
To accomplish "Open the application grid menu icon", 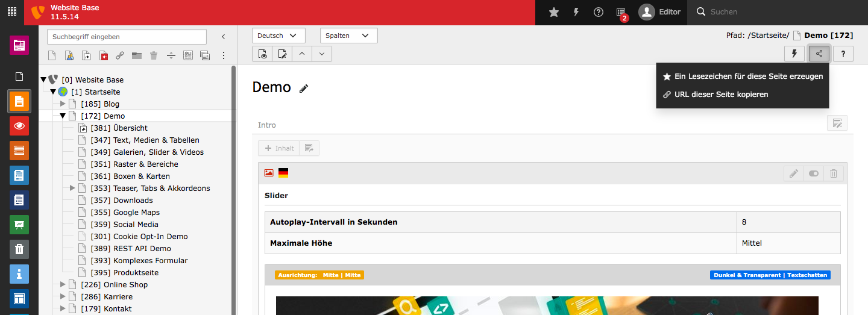I will point(12,12).
